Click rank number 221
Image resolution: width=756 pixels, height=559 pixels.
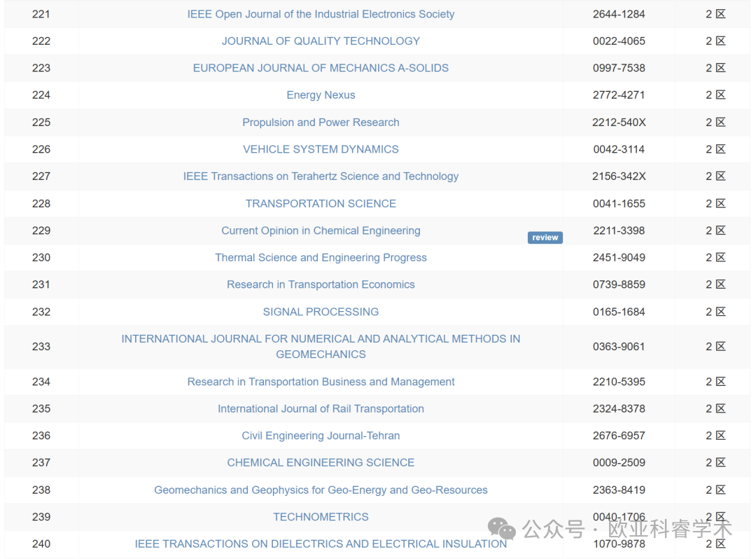pos(41,14)
